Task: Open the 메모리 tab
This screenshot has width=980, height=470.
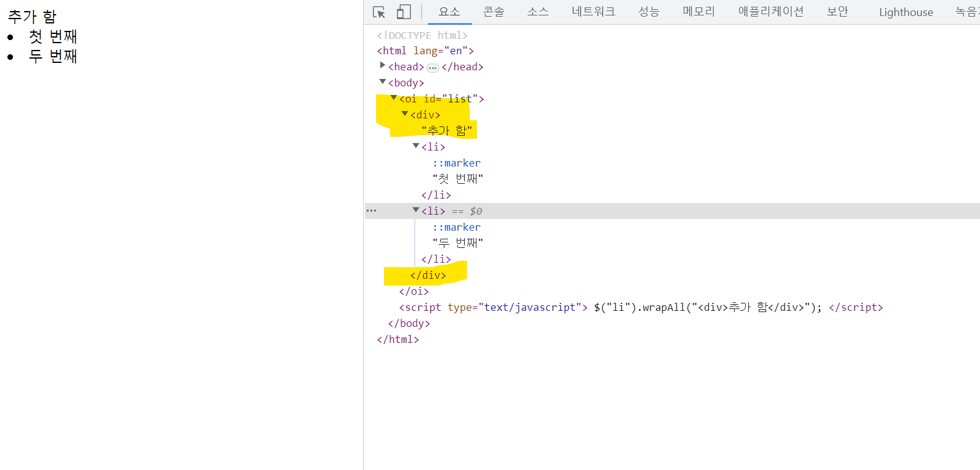Action: coord(699,12)
